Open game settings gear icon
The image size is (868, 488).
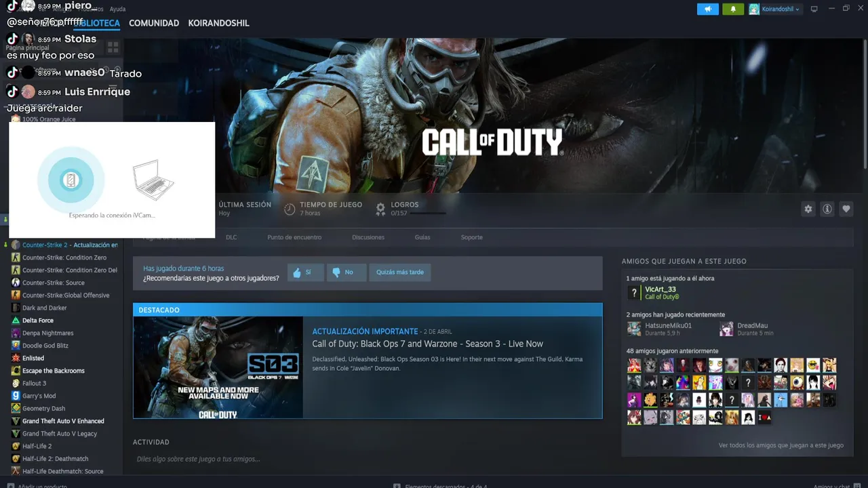[x=808, y=209]
